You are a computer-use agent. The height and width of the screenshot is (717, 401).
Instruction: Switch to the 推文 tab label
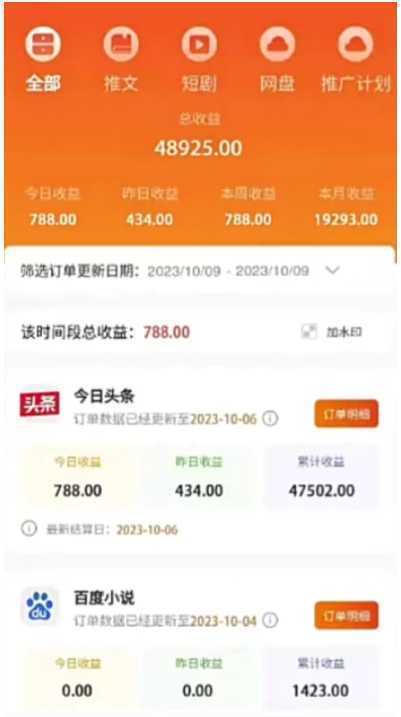[x=121, y=84]
